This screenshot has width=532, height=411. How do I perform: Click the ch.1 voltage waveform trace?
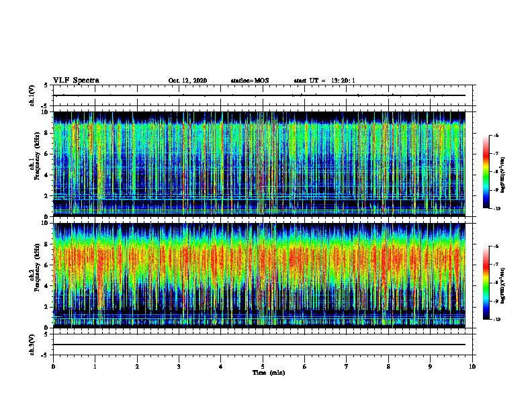pos(259,95)
